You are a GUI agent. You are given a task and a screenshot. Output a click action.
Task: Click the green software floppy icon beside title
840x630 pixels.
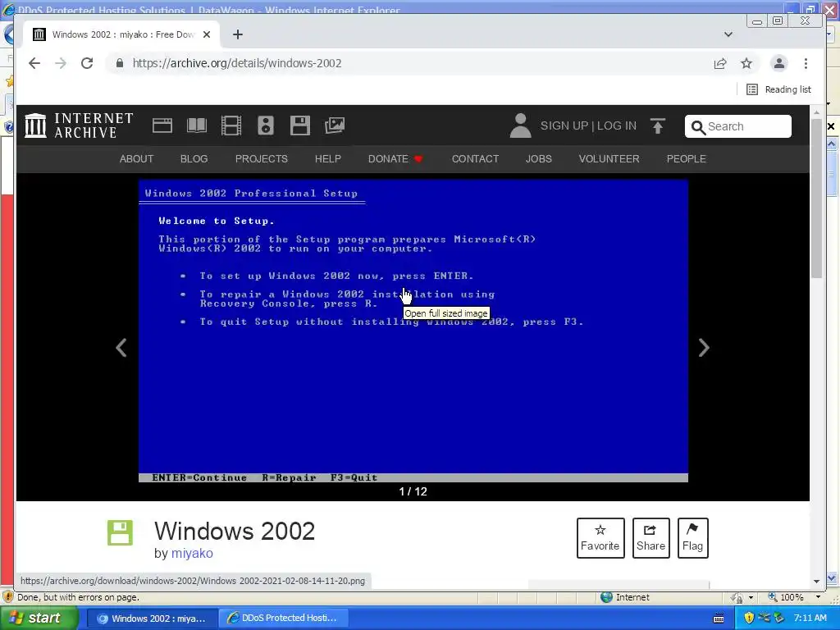pos(120,532)
